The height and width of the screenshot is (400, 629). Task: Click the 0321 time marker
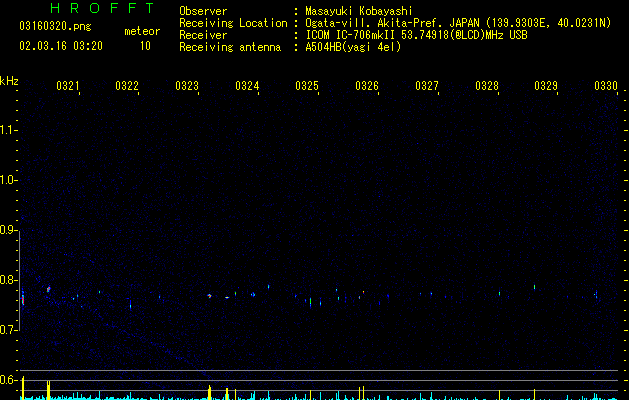point(68,85)
